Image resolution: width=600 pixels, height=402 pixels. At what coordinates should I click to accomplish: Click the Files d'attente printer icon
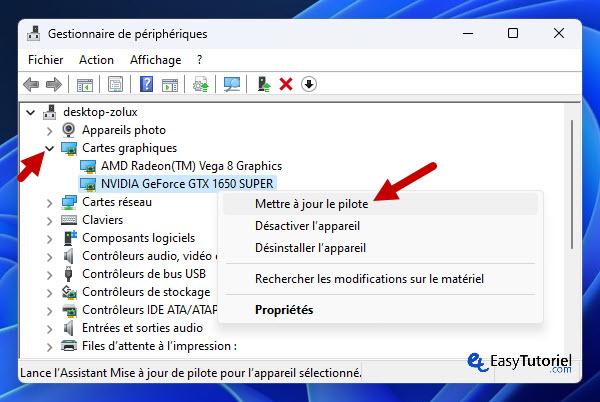click(x=69, y=346)
